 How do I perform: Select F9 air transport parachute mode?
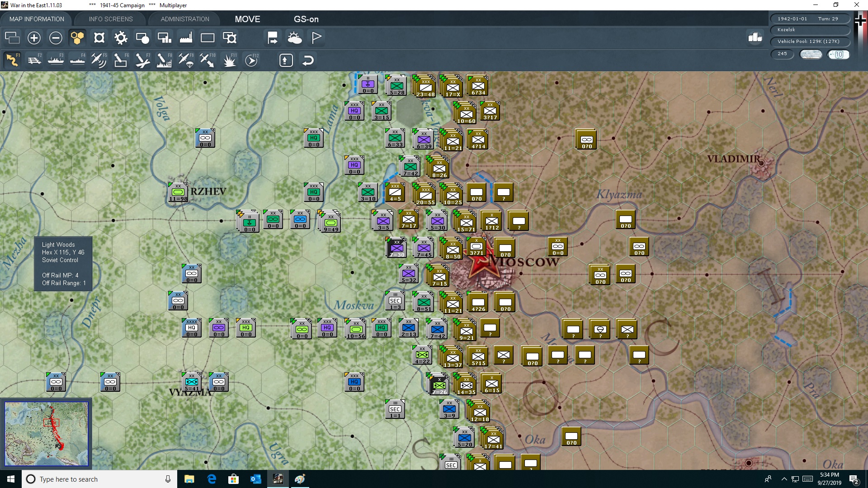pyautogui.click(x=186, y=60)
